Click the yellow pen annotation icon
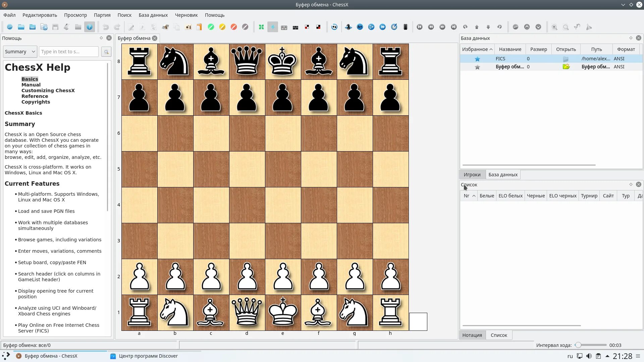 click(222, 27)
